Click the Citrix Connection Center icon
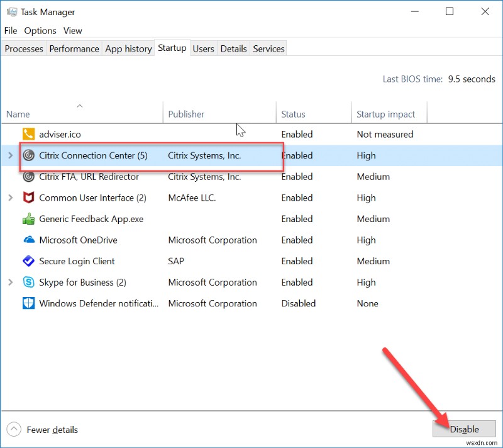The width and height of the screenshot is (503, 448). tap(29, 155)
